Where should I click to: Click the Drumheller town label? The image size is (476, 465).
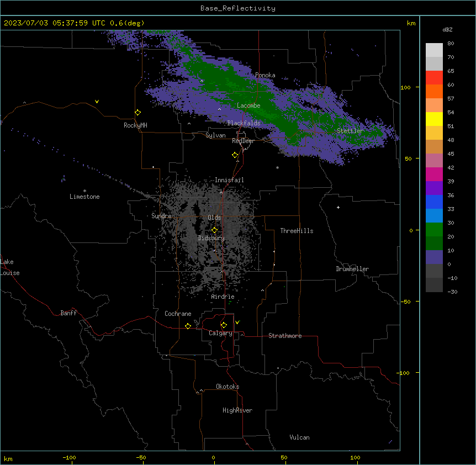(352, 269)
